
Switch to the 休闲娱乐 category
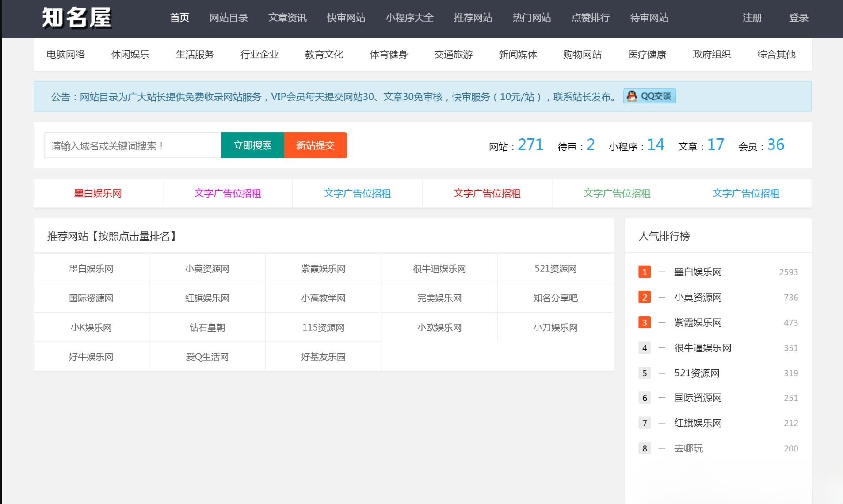click(x=130, y=54)
